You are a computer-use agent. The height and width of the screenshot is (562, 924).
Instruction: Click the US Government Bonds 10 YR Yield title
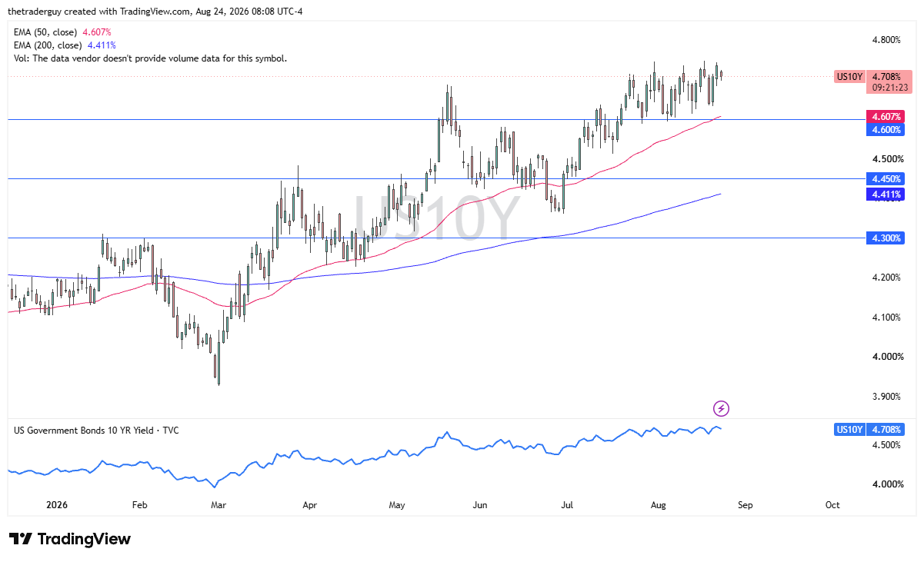(x=96, y=431)
